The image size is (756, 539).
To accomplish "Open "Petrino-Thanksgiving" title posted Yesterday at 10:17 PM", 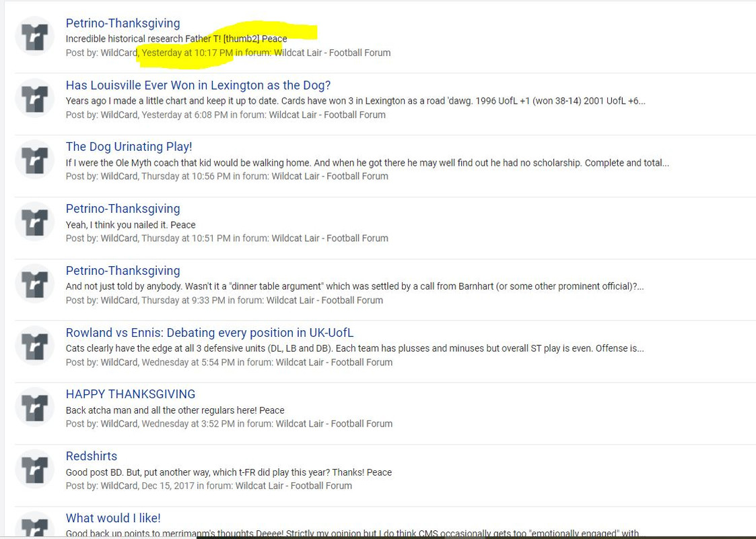I will pyautogui.click(x=123, y=23).
